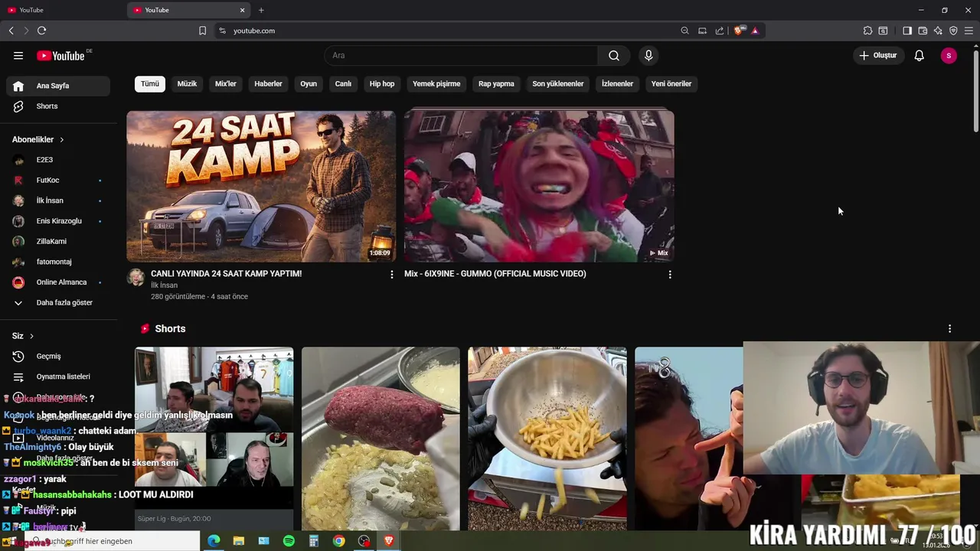Toggle the browser sidebar panel
The image size is (980, 551).
click(907, 31)
